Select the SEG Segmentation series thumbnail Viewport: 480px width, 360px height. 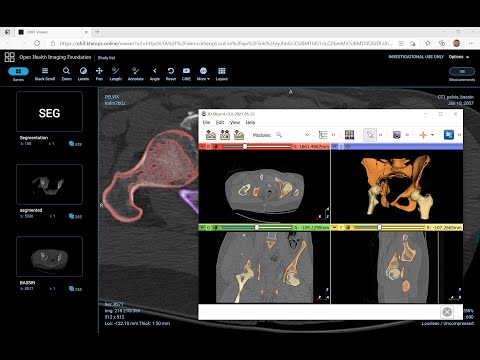[x=49, y=112]
